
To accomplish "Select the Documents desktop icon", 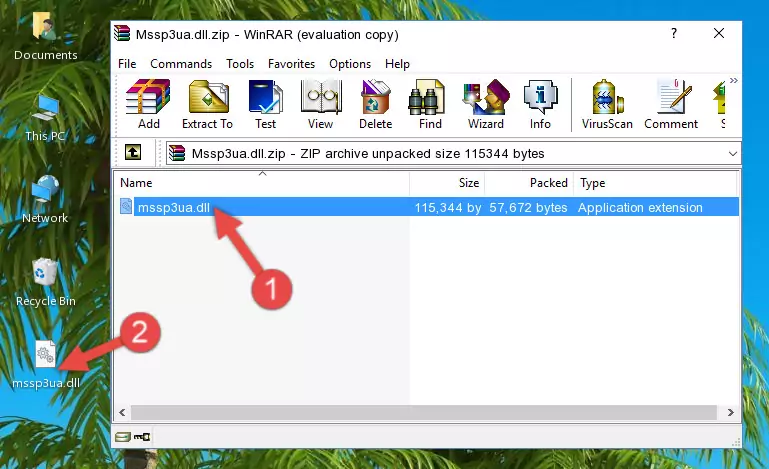I will tap(45, 36).
